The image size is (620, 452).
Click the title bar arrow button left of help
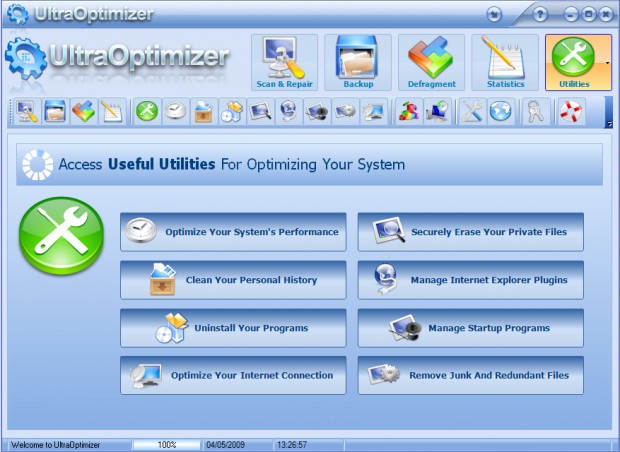tap(494, 15)
